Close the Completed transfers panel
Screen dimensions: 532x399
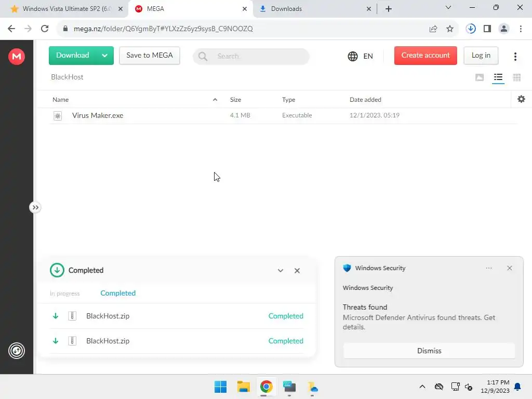(297, 270)
